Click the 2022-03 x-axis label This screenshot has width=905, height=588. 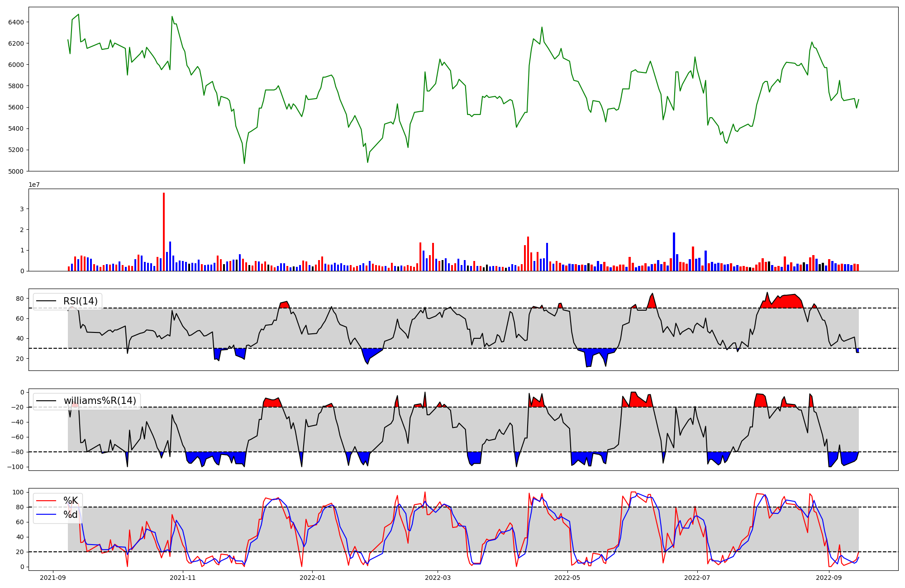[438, 578]
